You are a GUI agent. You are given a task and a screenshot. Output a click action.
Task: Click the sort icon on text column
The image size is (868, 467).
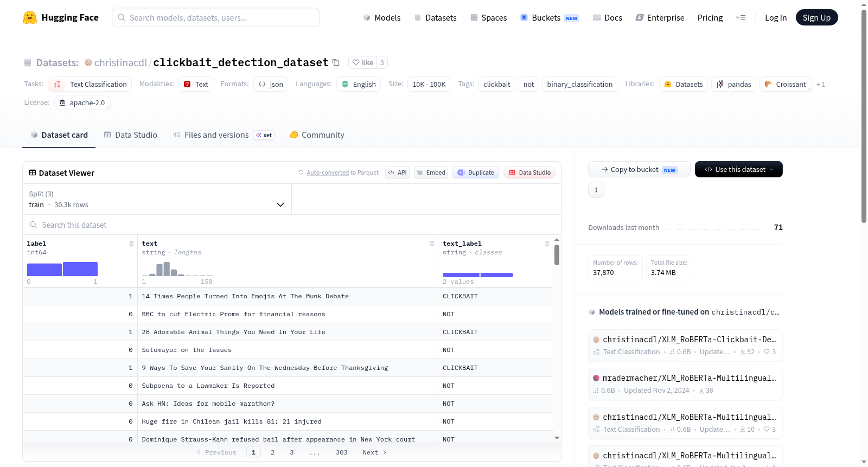pyautogui.click(x=432, y=244)
